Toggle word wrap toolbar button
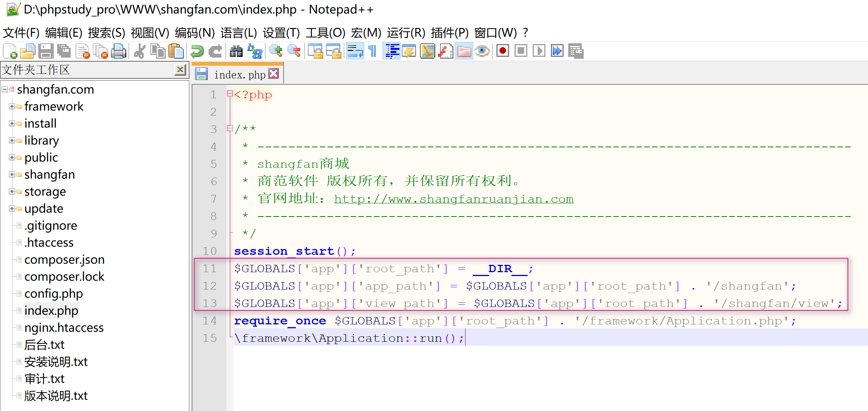 [x=355, y=51]
